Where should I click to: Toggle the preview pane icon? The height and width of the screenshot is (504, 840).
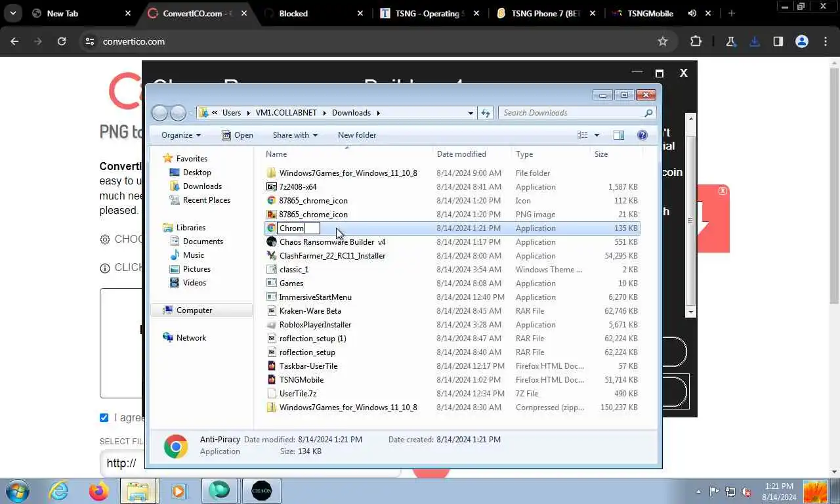(618, 135)
